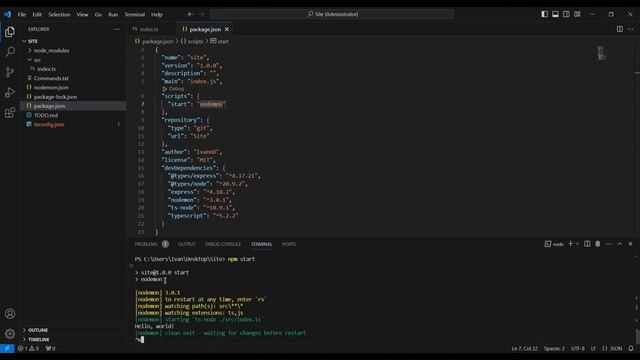Image resolution: width=640 pixels, height=360 pixels.
Task: Toggle secondary side bar visibility
Action: click(567, 14)
